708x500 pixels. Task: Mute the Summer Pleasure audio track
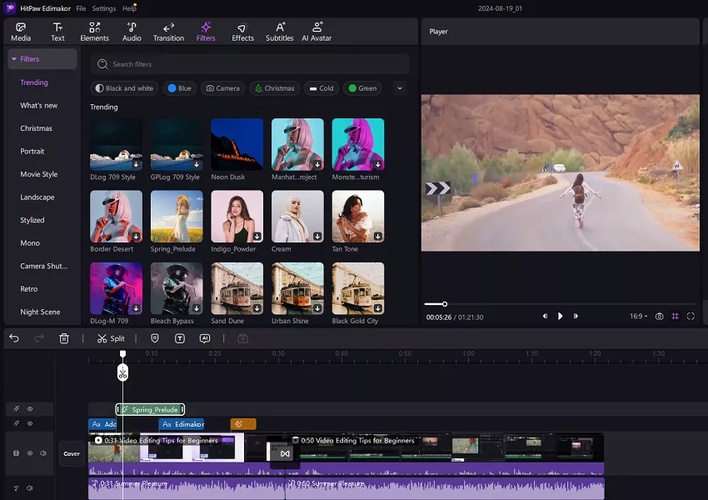pyautogui.click(x=30, y=488)
